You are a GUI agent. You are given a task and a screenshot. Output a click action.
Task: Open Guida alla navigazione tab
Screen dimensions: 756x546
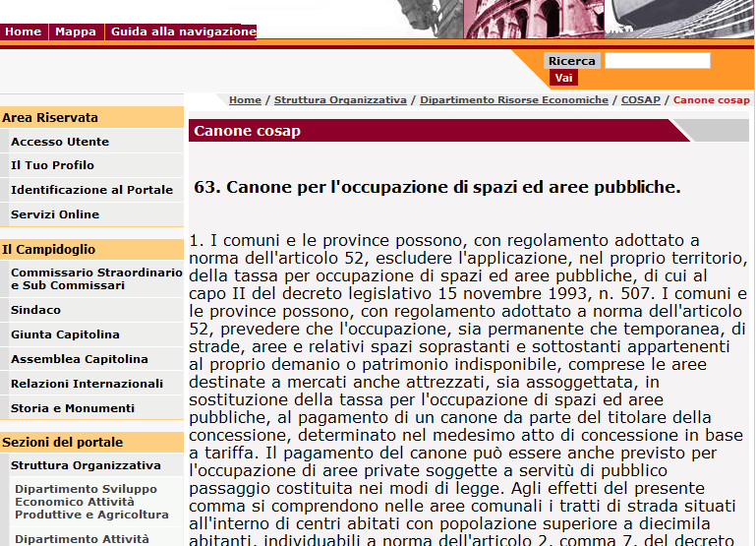[183, 31]
